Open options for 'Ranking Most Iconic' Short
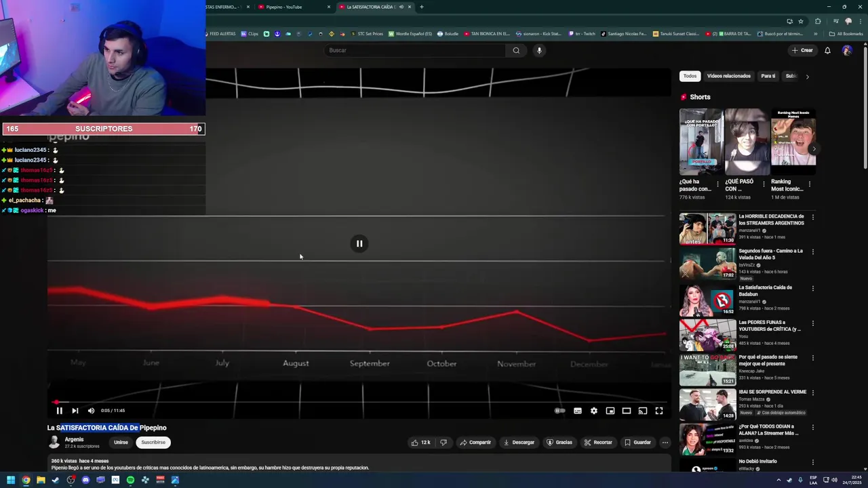This screenshot has width=868, height=488. (x=810, y=184)
